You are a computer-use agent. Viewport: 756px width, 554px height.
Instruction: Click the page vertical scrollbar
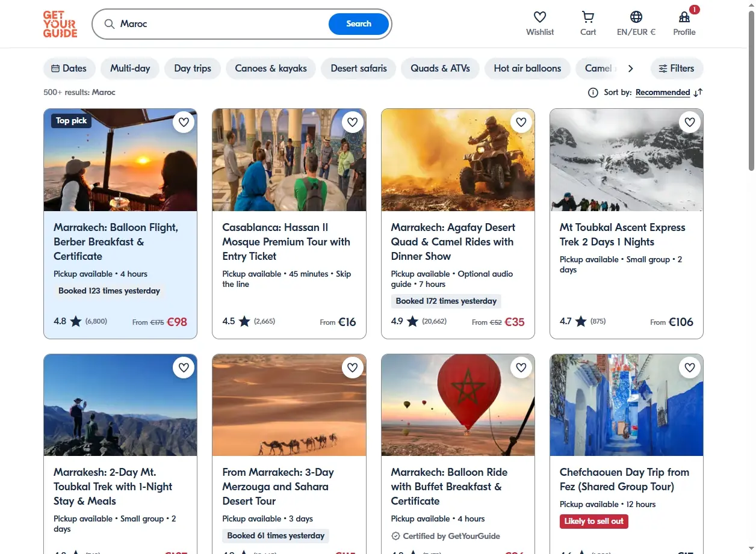pos(751,90)
